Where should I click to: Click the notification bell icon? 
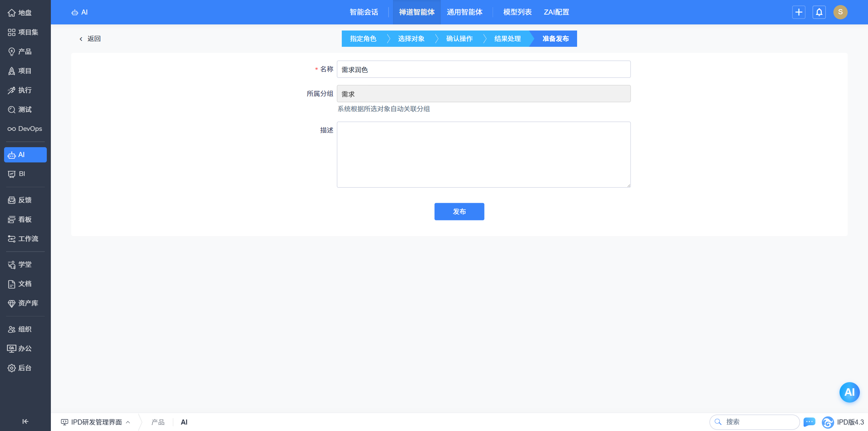[819, 12]
